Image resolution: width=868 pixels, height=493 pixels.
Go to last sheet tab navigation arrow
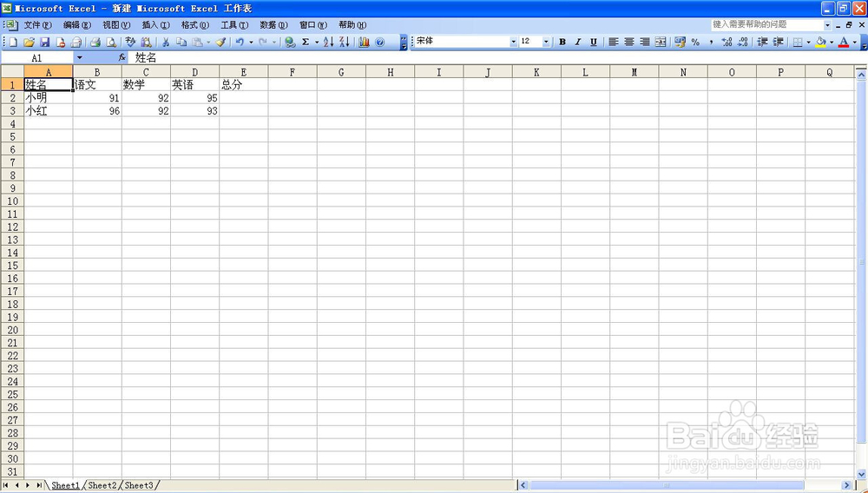click(x=39, y=485)
